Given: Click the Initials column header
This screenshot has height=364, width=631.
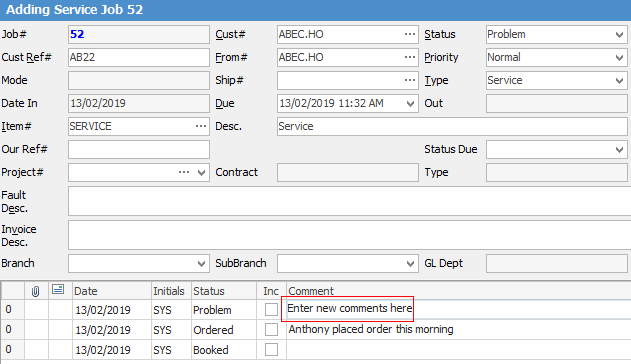Looking at the screenshot, I should pyautogui.click(x=171, y=291).
